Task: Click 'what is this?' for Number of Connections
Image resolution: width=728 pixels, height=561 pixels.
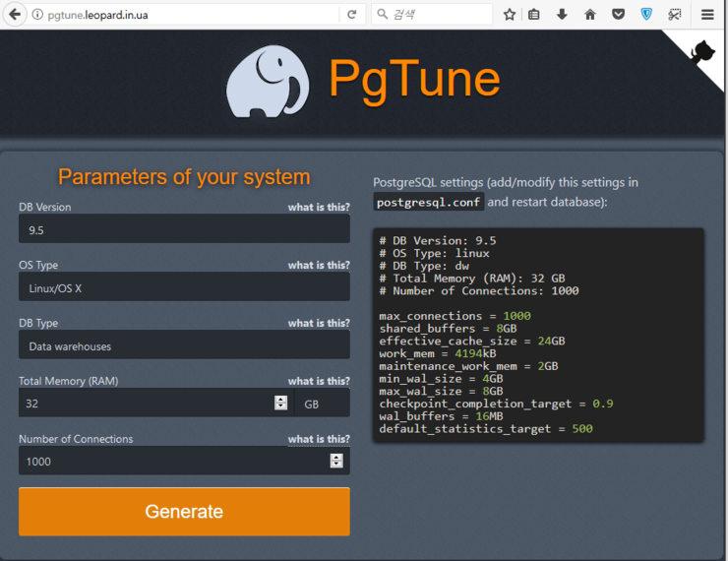Action: [319, 439]
